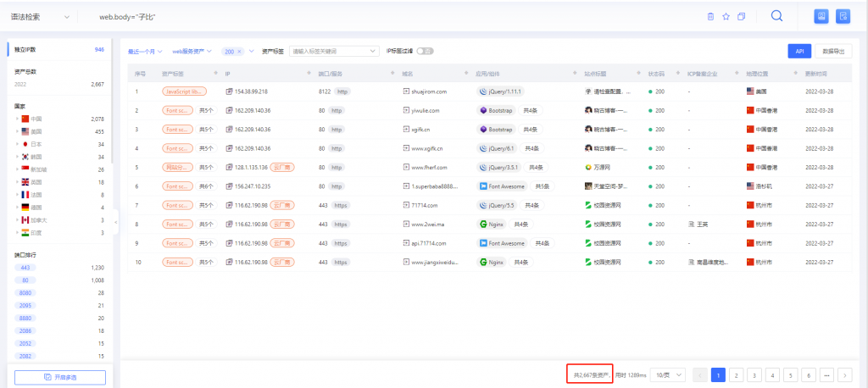Image resolution: width=868 pixels, height=388 pixels.
Task: Click the IP icon before 156.247.10.235
Action: pyautogui.click(x=229, y=186)
